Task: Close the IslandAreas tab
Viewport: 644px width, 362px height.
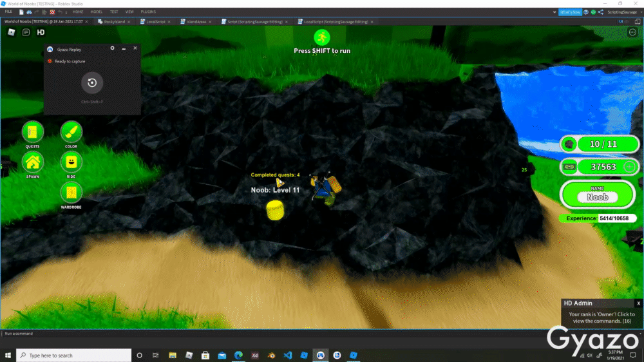Action: (210, 22)
